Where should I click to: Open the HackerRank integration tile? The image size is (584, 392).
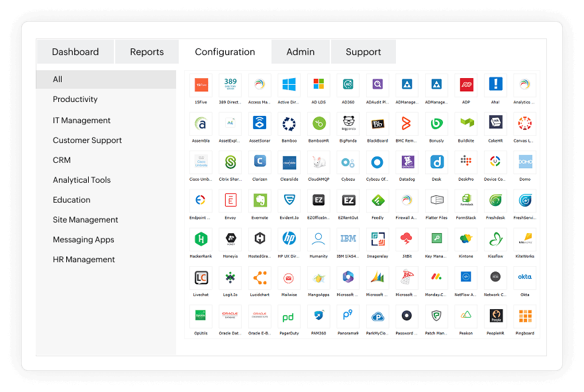click(x=201, y=238)
